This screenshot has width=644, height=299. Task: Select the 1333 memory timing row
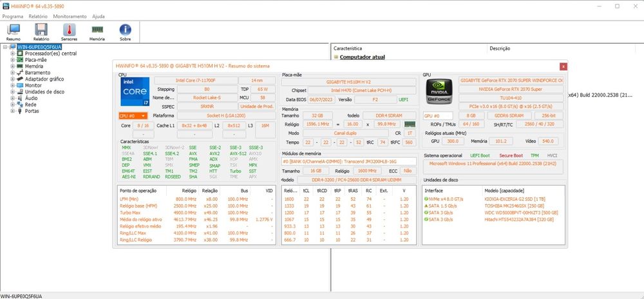[x=348, y=206]
